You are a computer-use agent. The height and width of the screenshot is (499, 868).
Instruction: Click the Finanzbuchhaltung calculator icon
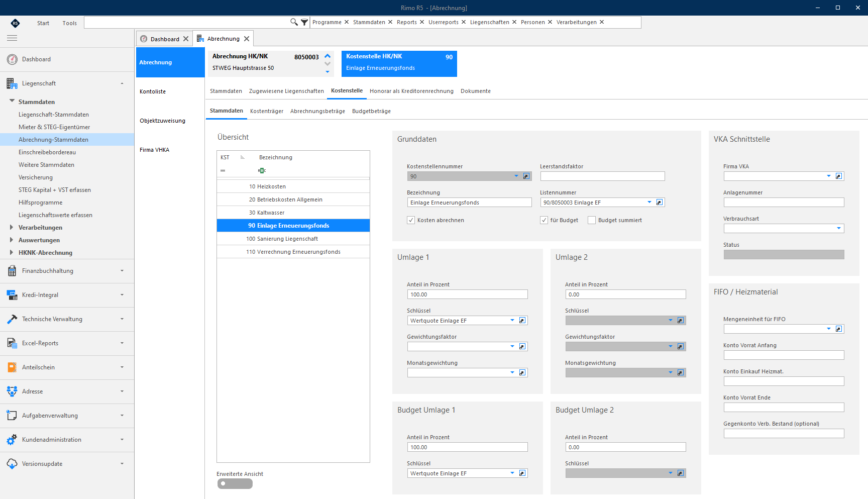[12, 271]
